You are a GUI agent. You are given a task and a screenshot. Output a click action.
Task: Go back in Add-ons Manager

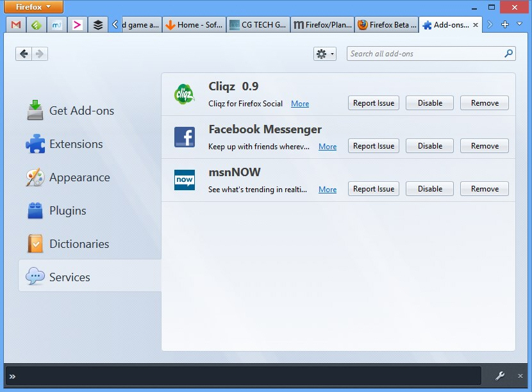(24, 54)
